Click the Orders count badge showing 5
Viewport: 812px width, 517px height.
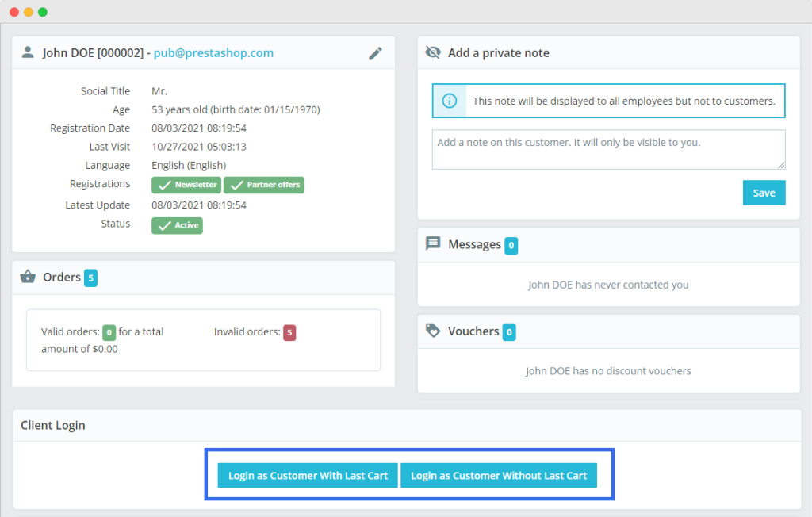click(90, 278)
